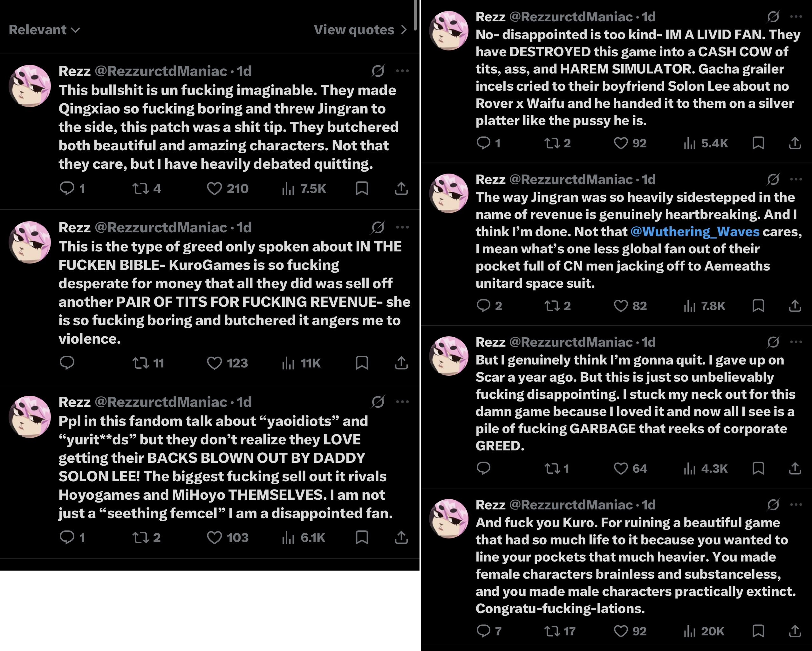Image resolution: width=812 pixels, height=651 pixels.
Task: Click Rezz avatar on the 'Scar' tweet
Action: tap(448, 356)
